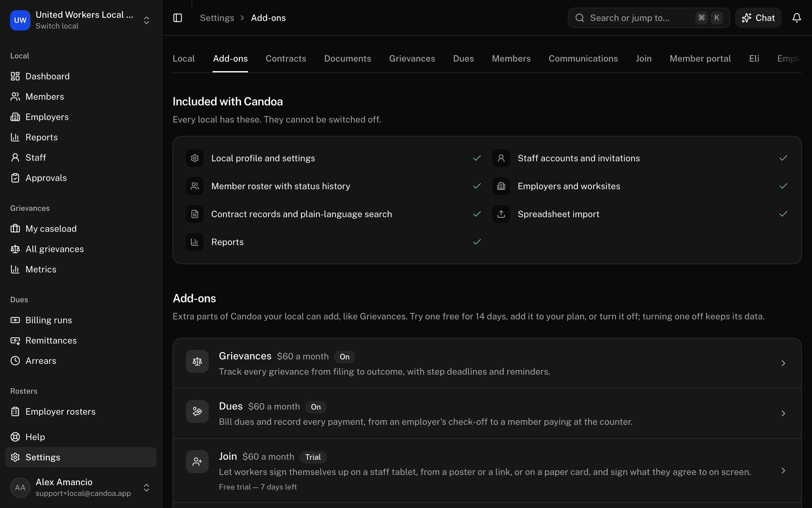
Task: Open the notifications bell
Action: (x=796, y=18)
